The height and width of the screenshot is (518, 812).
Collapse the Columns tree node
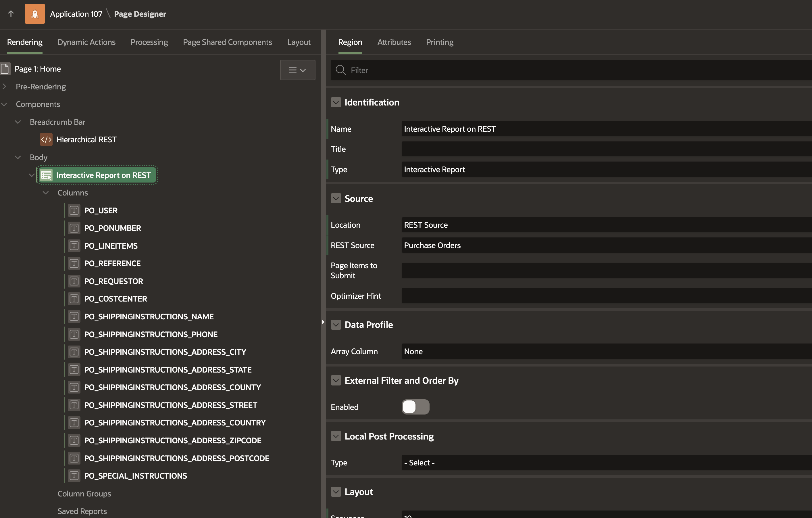pos(46,193)
